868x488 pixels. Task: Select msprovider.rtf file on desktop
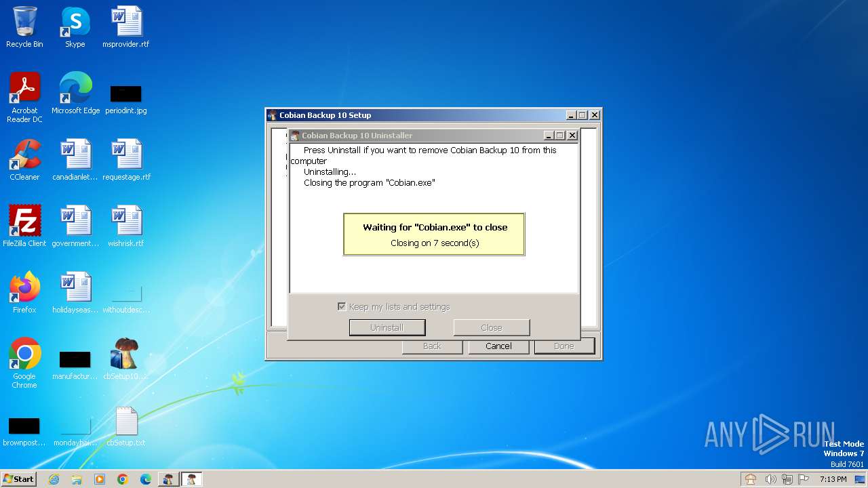[126, 27]
